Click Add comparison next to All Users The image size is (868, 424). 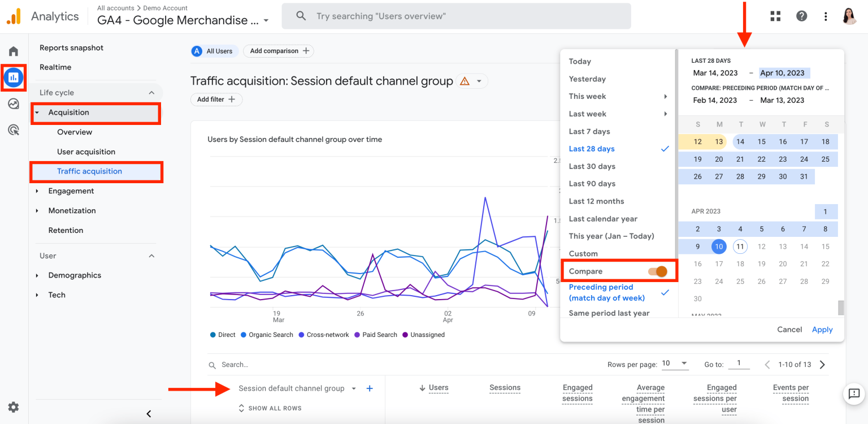pos(278,50)
